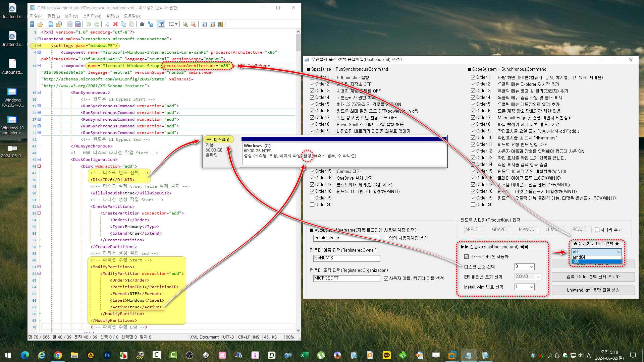Click the exit door icon in Notepad2
The image size is (644, 362).
click(x=220, y=24)
